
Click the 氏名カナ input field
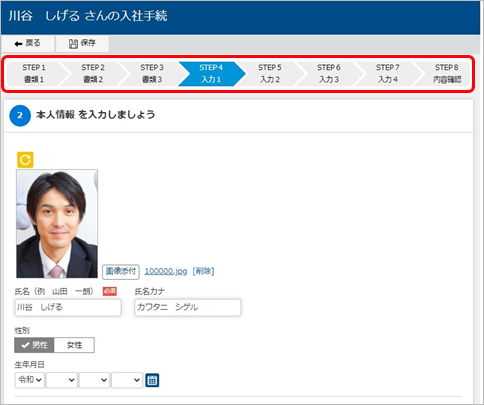pos(188,307)
